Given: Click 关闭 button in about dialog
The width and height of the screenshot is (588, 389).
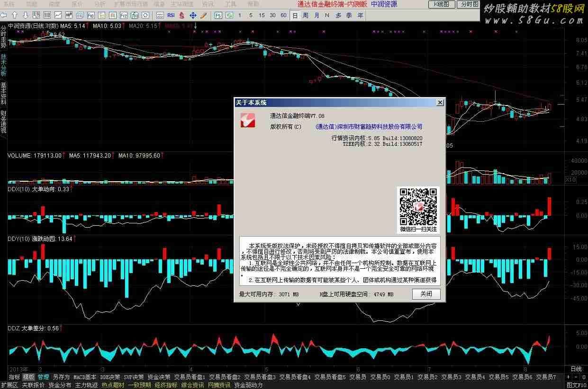Looking at the screenshot, I should [426, 294].
